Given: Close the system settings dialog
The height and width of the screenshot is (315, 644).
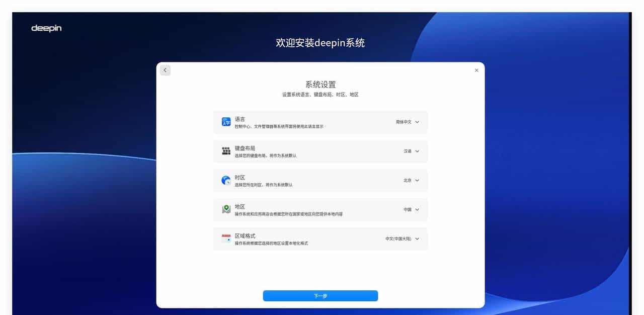Looking at the screenshot, I should pos(476,70).
